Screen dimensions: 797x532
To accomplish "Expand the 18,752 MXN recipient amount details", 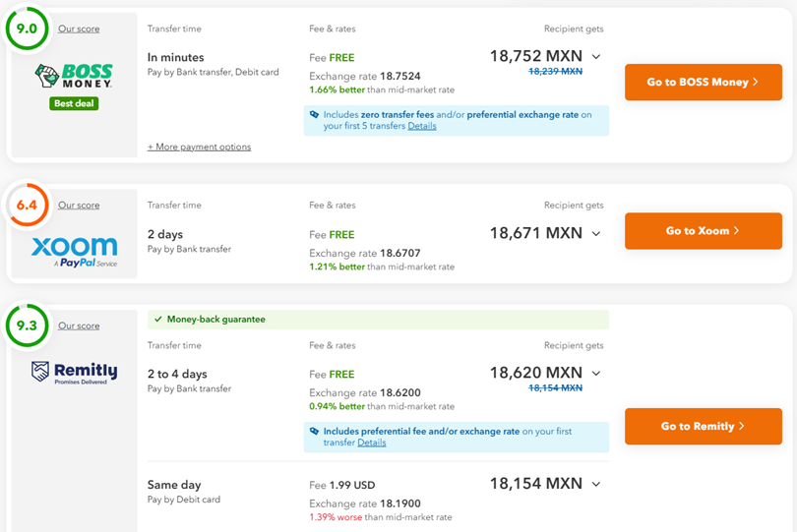I will click(596, 57).
